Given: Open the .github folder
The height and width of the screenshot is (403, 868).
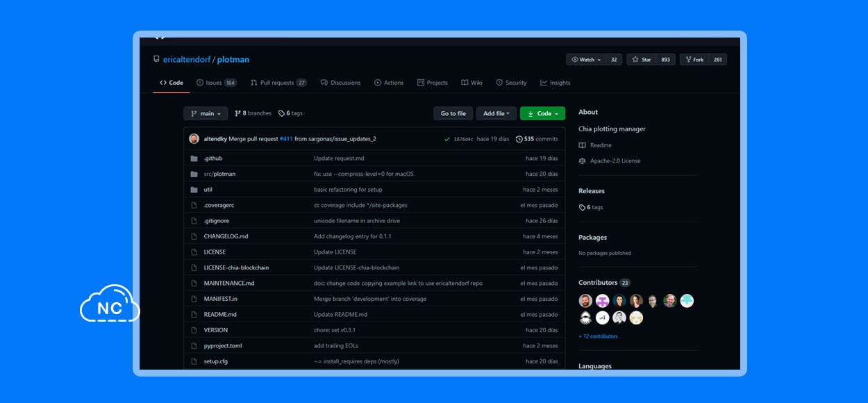Looking at the screenshot, I should click(213, 158).
